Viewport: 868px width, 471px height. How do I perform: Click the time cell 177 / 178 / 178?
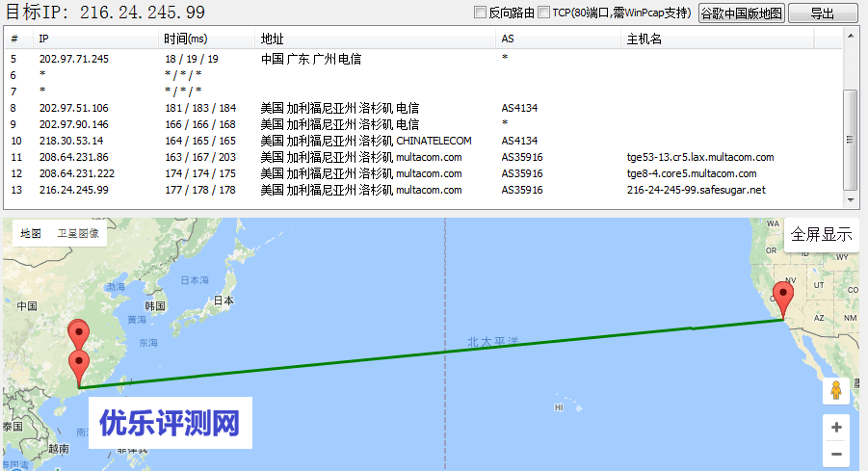click(200, 190)
